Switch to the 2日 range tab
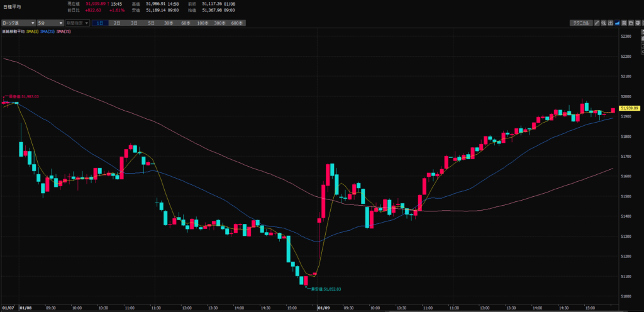This screenshot has height=312, width=644. coord(117,23)
